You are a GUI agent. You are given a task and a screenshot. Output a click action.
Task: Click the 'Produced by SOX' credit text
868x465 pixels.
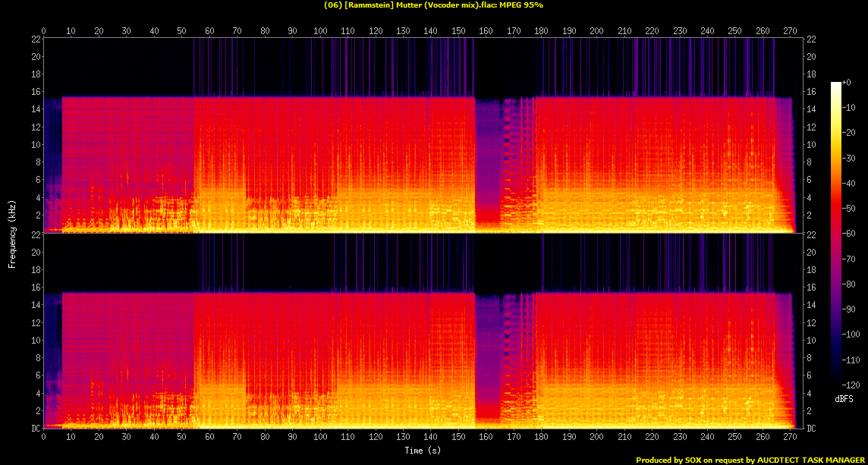point(750,460)
